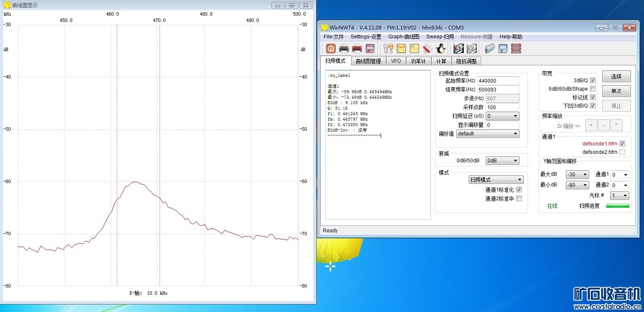Enable the 6dB/60dB/Shape checkbox
The image size is (644, 312).
coord(593,89)
